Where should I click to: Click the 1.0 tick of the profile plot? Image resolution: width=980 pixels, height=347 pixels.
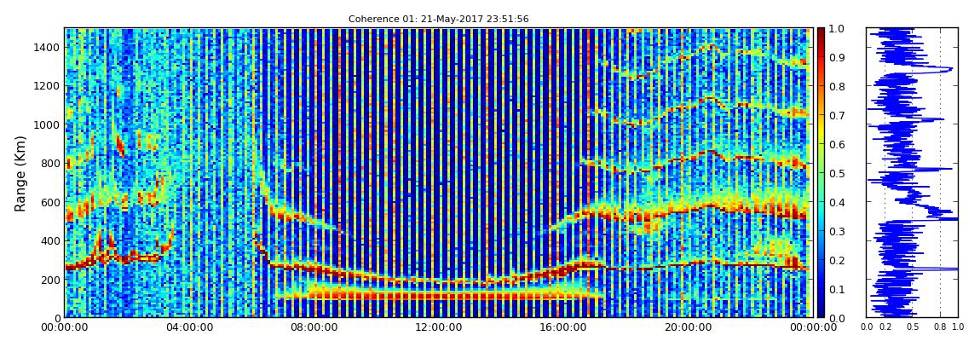pyautogui.click(x=958, y=327)
